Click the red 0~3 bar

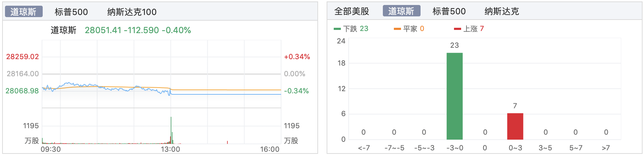tap(515, 126)
